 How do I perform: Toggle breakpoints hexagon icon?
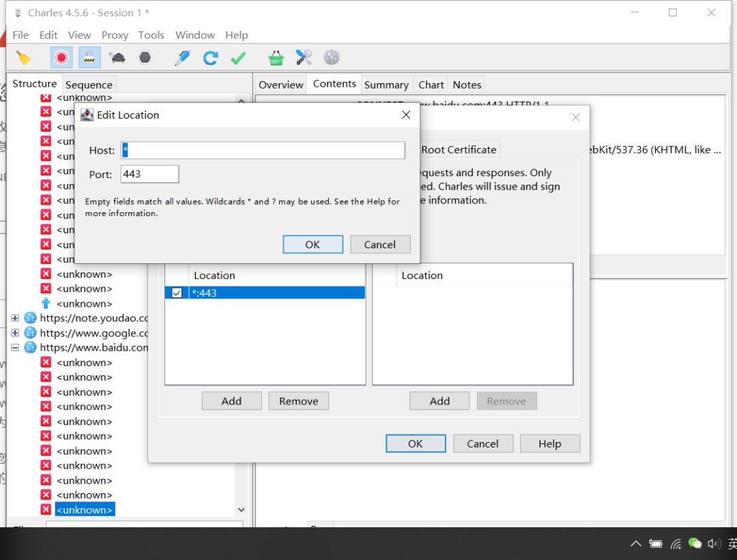click(x=145, y=58)
